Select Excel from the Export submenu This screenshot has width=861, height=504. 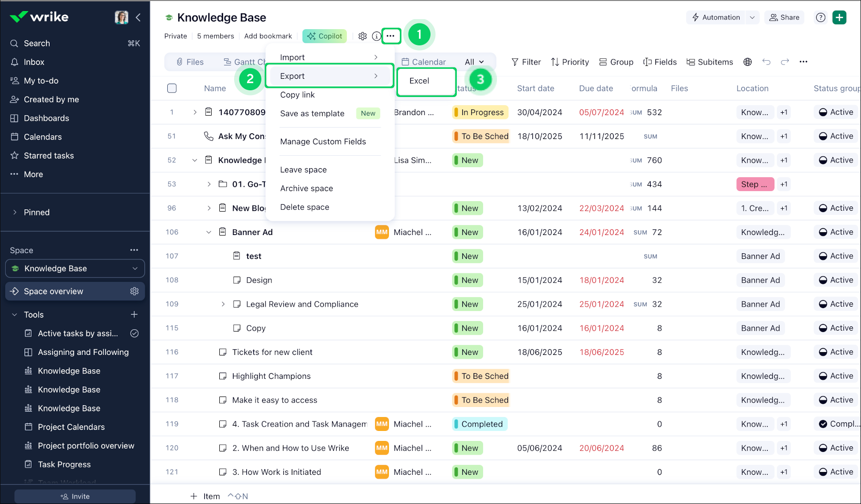pos(420,81)
